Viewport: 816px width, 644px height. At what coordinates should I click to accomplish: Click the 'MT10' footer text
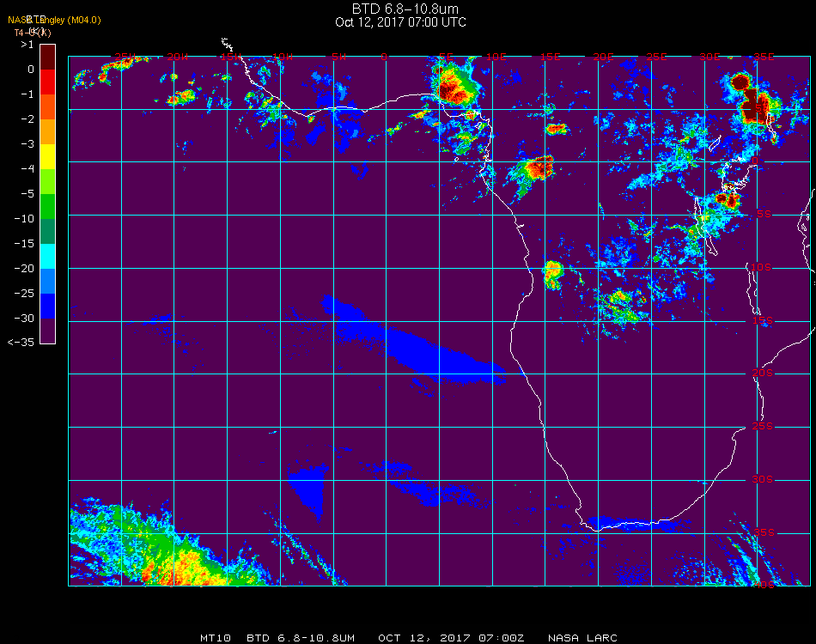click(216, 638)
